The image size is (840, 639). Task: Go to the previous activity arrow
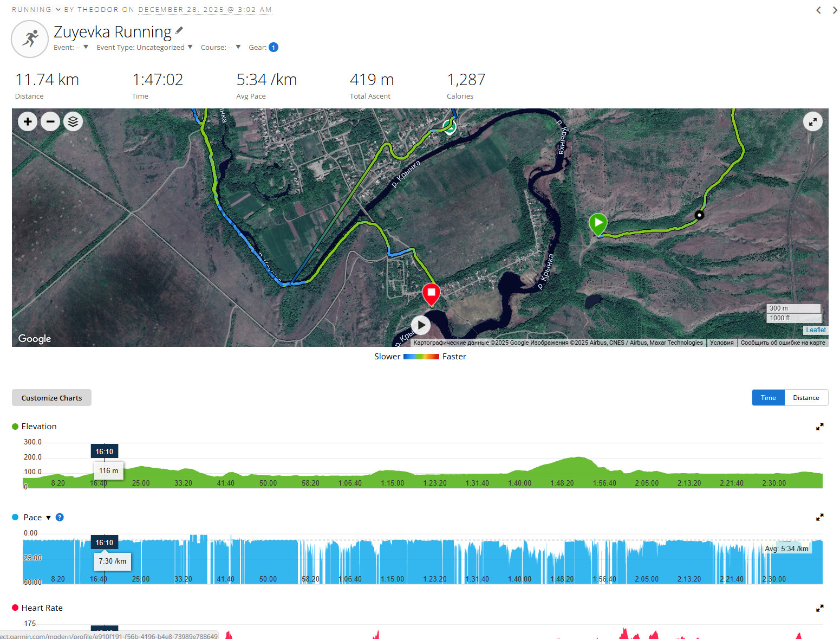[x=818, y=10]
